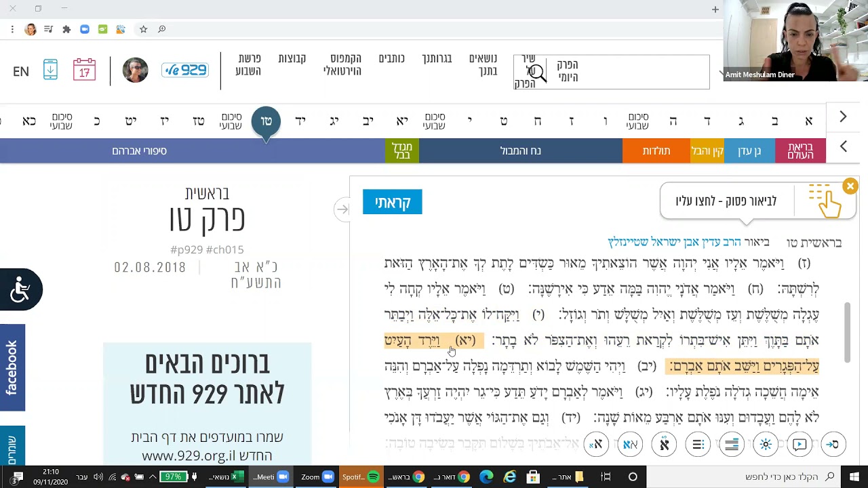Bookmark the page with the star icon
868x488 pixels.
click(143, 29)
